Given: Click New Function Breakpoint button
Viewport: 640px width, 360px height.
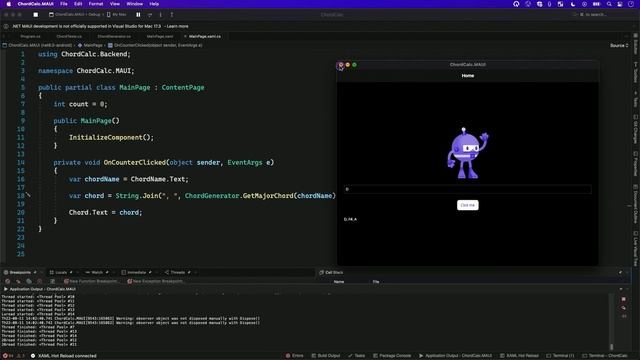Looking at the screenshot, I should [x=91, y=281].
